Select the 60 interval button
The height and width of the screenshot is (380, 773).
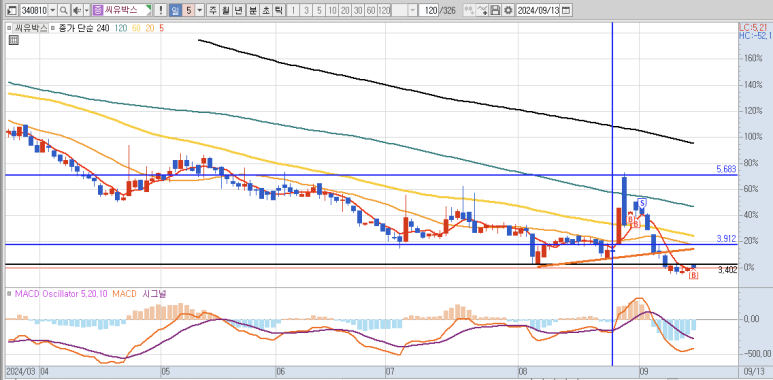pyautogui.click(x=371, y=10)
